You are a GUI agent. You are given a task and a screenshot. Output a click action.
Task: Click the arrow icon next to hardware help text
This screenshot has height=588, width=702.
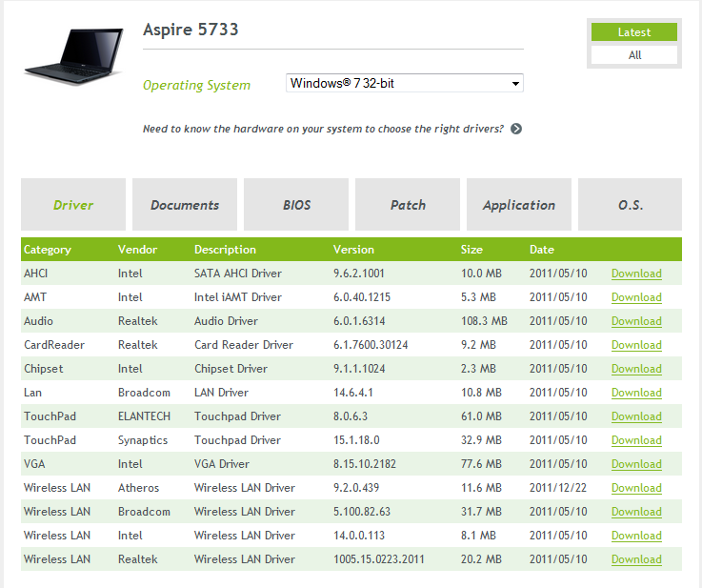click(516, 129)
